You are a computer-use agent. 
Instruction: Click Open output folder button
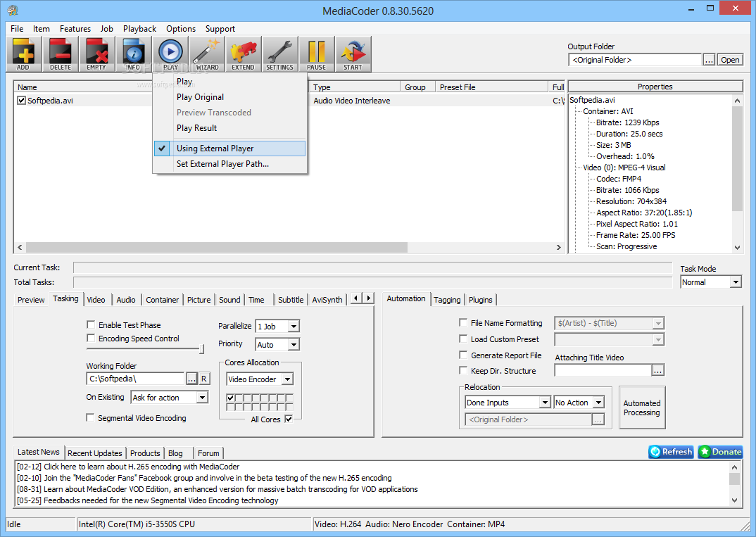730,60
